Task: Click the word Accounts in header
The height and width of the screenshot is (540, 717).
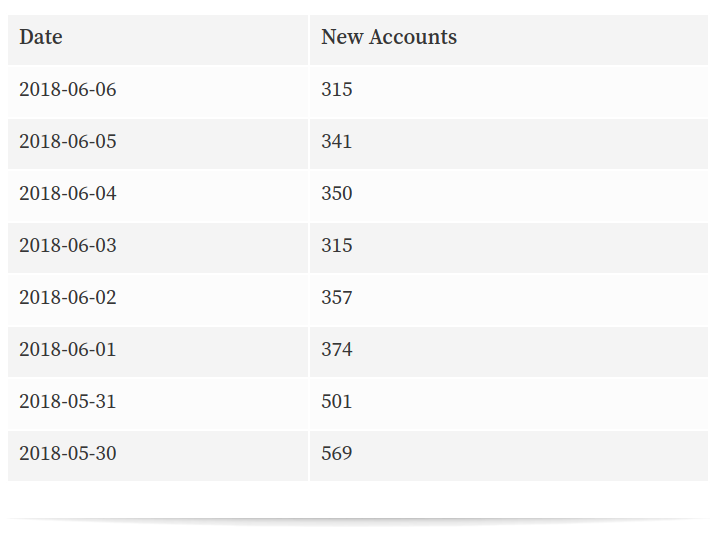Action: pos(413,37)
